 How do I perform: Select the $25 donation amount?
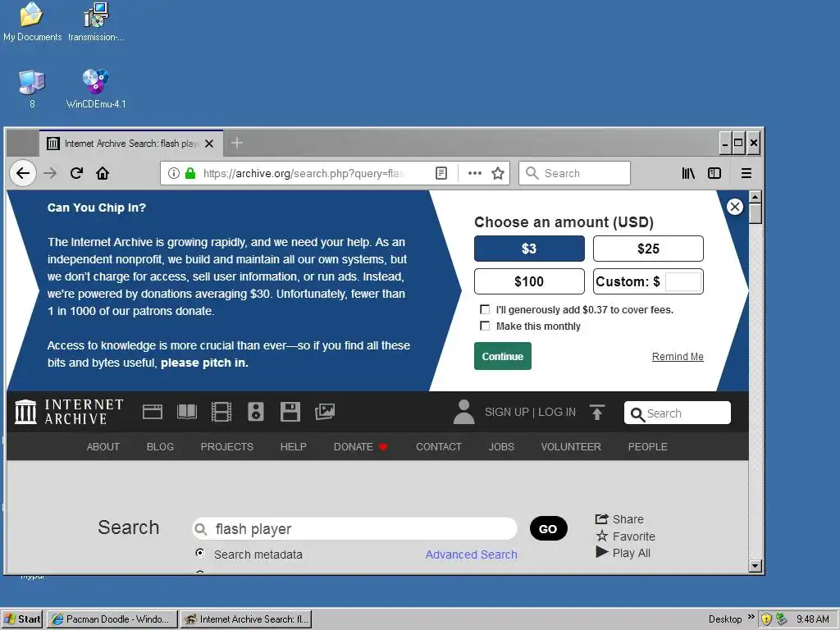click(x=648, y=249)
